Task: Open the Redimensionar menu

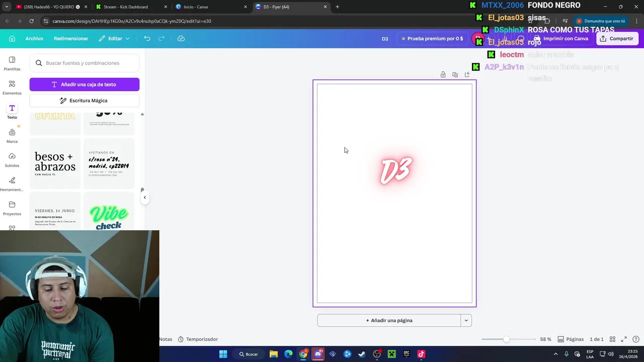Action: click(x=71, y=39)
